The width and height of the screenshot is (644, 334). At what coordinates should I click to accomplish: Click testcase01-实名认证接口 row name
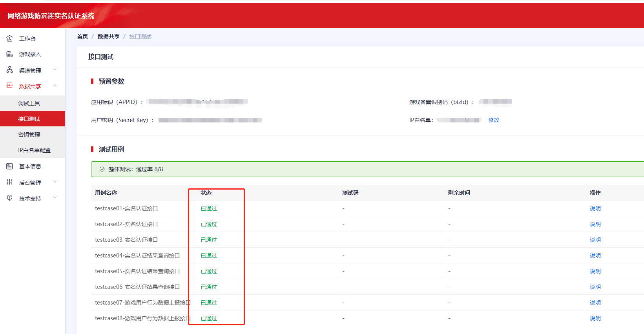(x=126, y=208)
